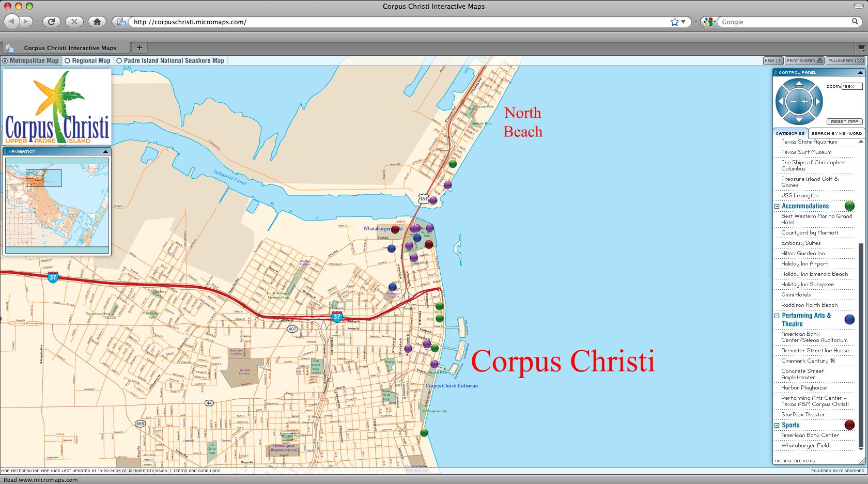Screen dimensions: 868x484
Task: Zoom out with the minus control
Action: click(793, 102)
